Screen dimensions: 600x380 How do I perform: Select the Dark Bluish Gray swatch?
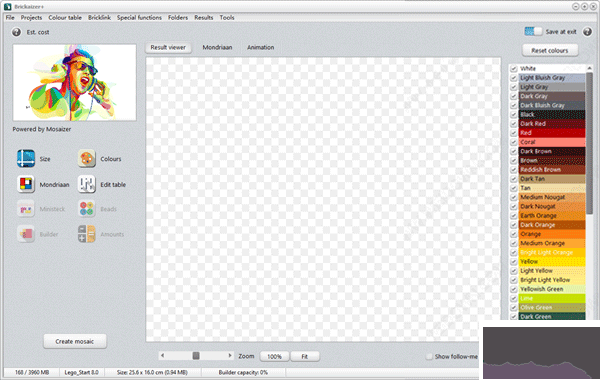tap(552, 105)
